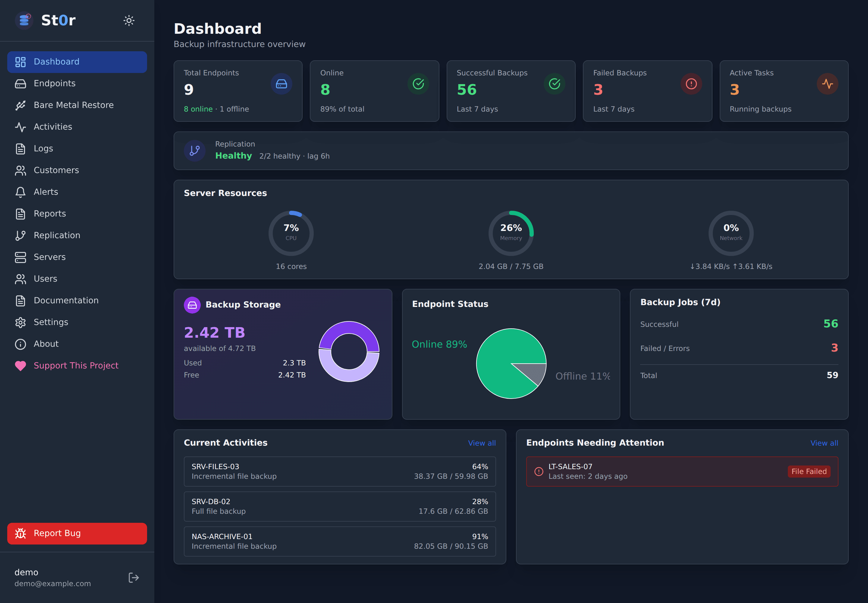This screenshot has height=603, width=868.
Task: Click the Network 0% gauge
Action: click(x=731, y=233)
